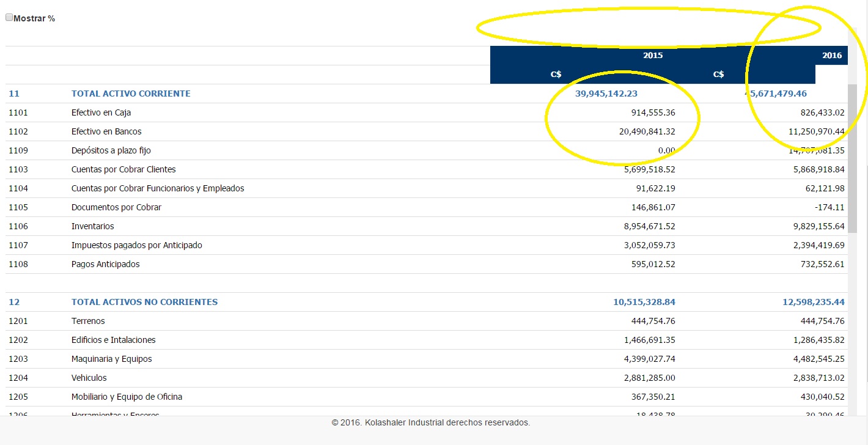Viewport: 868px width, 445px height.
Task: Click the value 732,552.61
Action: coord(822,264)
